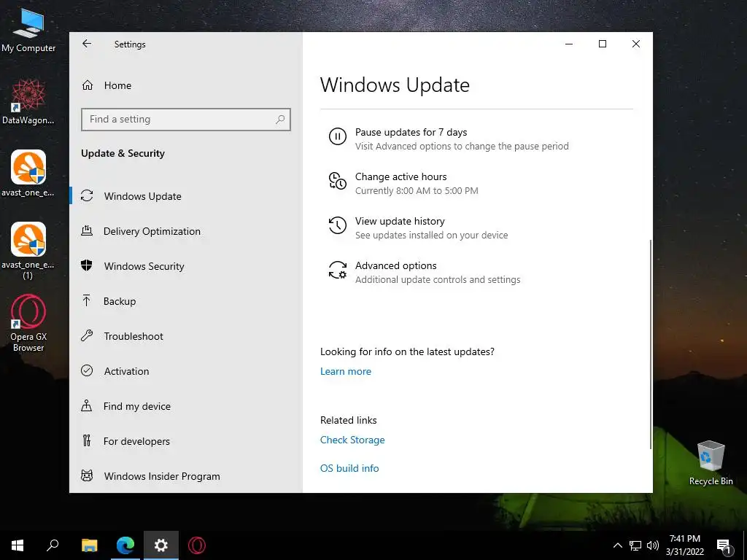The width and height of the screenshot is (747, 560).
Task: Select the Opera GX Browser desktop shortcut
Action: 28,324
